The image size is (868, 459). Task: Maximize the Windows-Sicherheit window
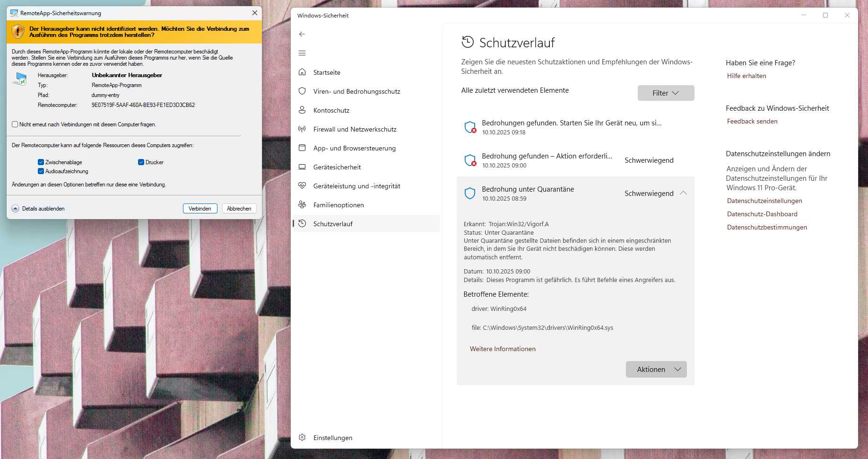click(x=825, y=15)
